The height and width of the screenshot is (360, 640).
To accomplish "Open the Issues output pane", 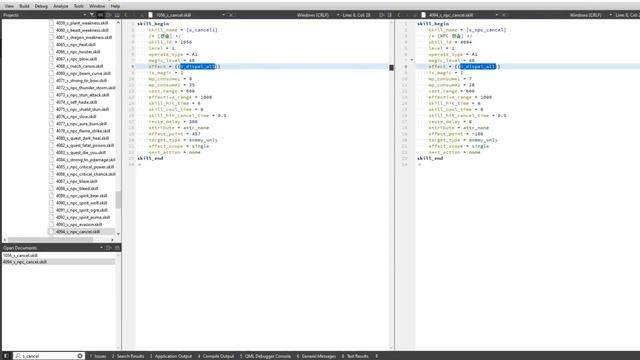I will pyautogui.click(x=98, y=356).
